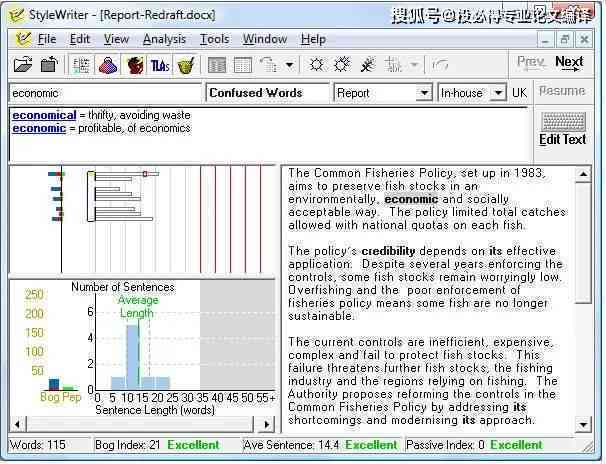606x464 pixels.
Task: Open the dropdown arrow beside list tree icon
Action: 289,65
